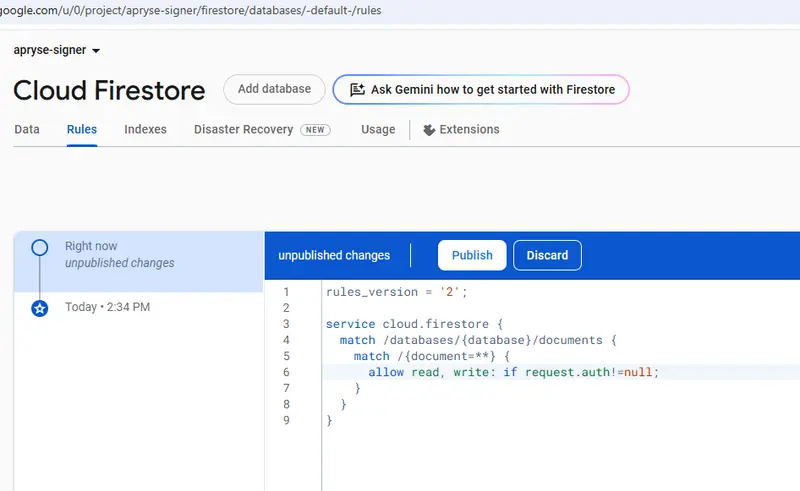Click the dropdown arrow beside apryse-signer
Screen dimensions: 800x491
click(x=96, y=51)
